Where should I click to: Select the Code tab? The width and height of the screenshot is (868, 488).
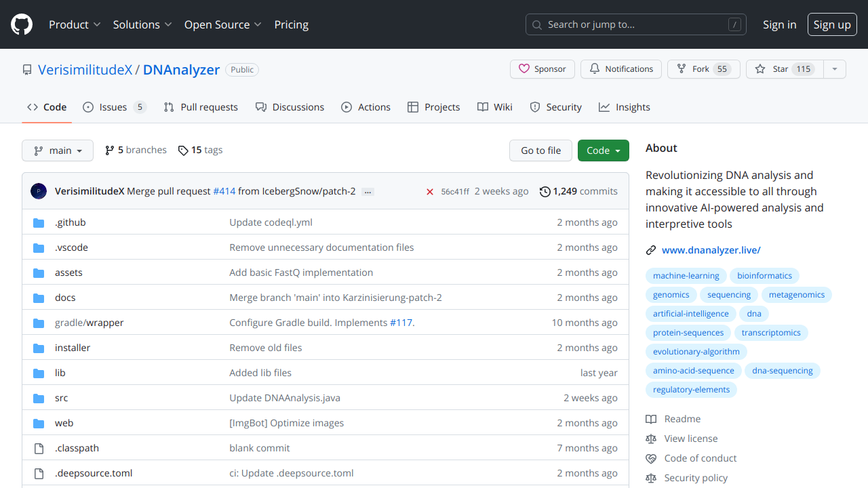(47, 107)
